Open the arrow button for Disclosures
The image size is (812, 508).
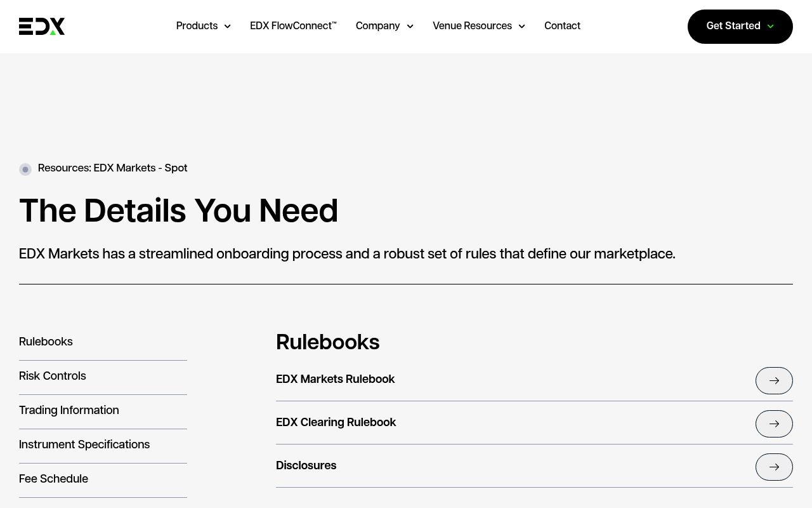click(774, 467)
